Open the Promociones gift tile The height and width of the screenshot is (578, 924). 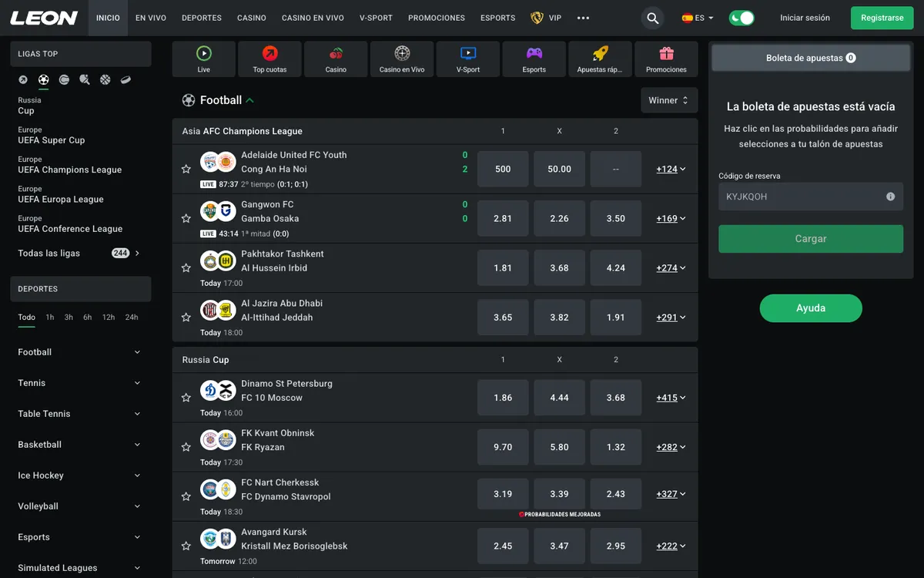point(666,59)
